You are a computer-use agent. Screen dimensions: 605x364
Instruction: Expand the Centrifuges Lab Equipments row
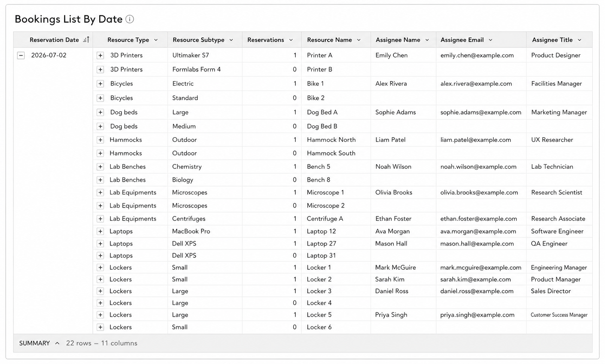tap(100, 219)
